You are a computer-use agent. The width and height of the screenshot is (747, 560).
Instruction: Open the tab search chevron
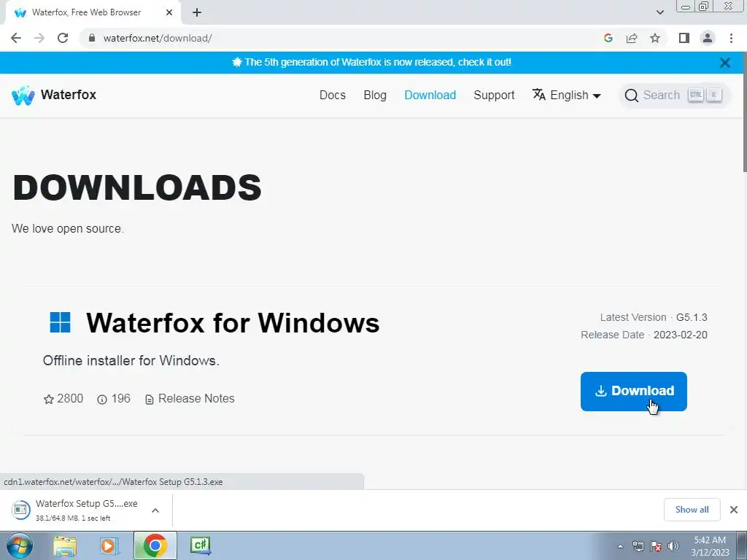[x=659, y=12]
